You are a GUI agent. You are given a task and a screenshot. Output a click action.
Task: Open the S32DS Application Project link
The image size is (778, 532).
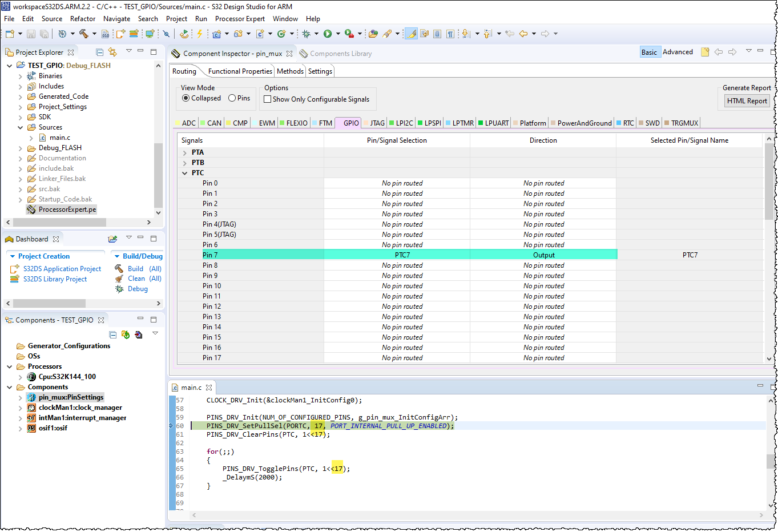tap(62, 269)
